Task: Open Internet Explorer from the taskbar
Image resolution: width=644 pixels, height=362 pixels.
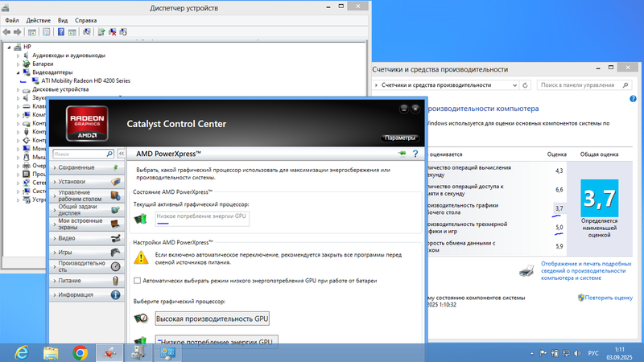Action: click(x=22, y=353)
